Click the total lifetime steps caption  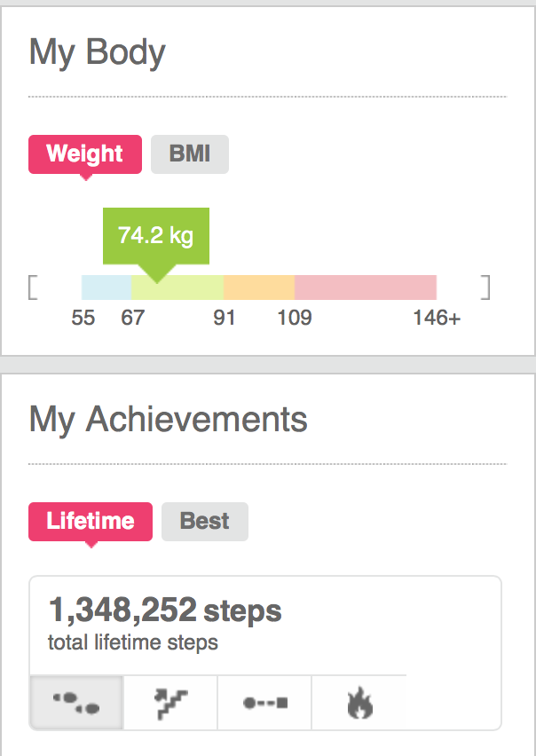133,642
